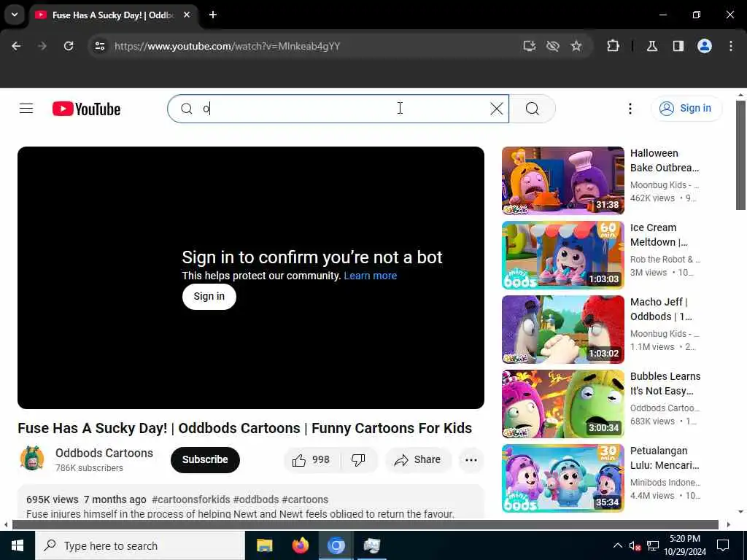Open Oddbods Cartoons channel avatar
The image size is (747, 560).
tap(32, 458)
